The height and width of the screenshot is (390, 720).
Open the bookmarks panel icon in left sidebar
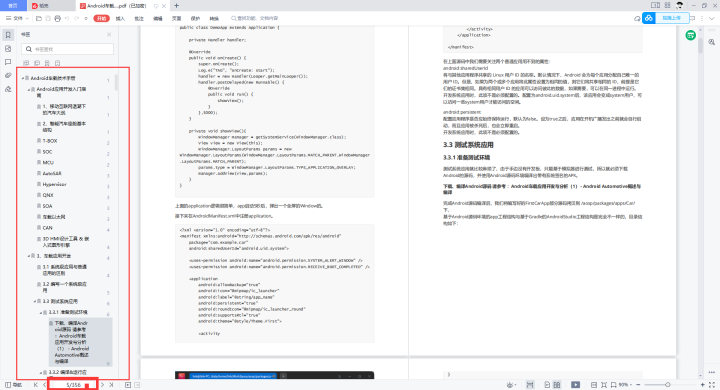pos(8,35)
